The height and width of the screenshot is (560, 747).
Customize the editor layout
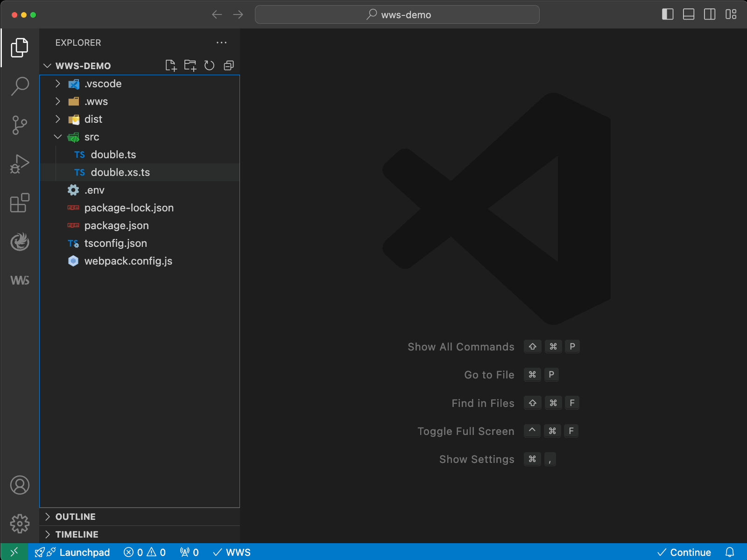[731, 14]
